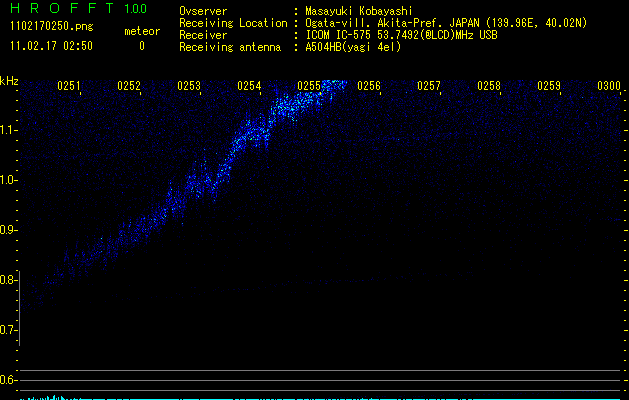Click the 0259 time axis marker

tap(549, 86)
